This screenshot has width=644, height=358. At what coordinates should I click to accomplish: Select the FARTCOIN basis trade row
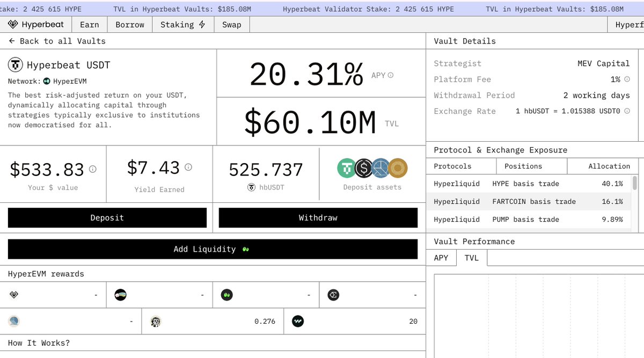(529, 201)
